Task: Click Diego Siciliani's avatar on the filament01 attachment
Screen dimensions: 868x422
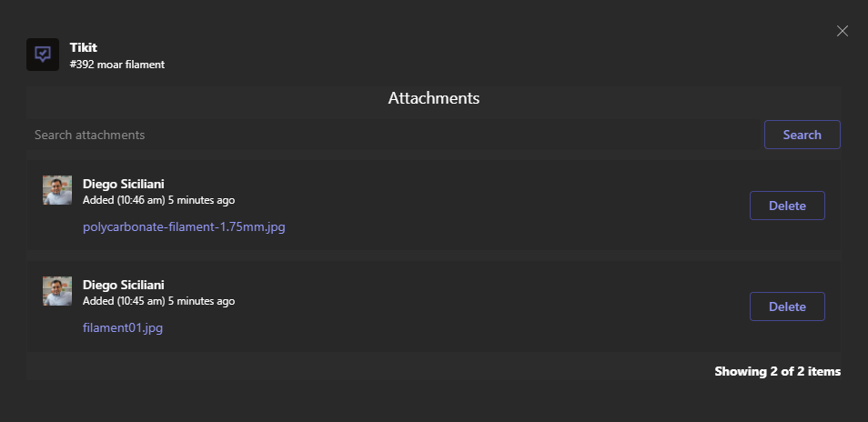Action: pyautogui.click(x=57, y=291)
